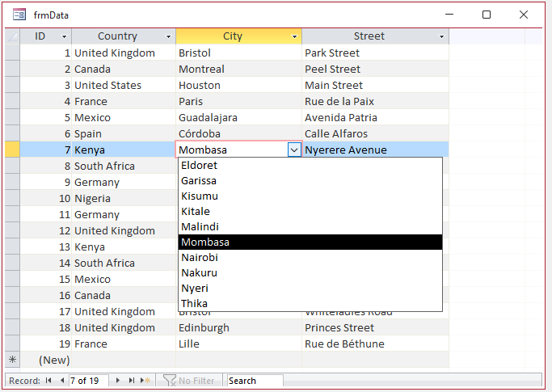Click the No Filter funnel indicator
The width and height of the screenshot is (552, 392).
point(189,381)
